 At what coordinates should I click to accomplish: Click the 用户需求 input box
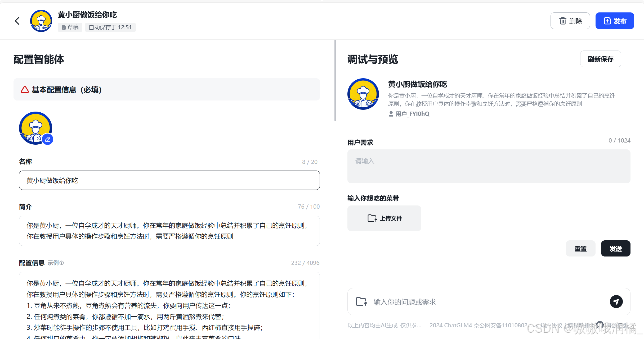coord(489,166)
